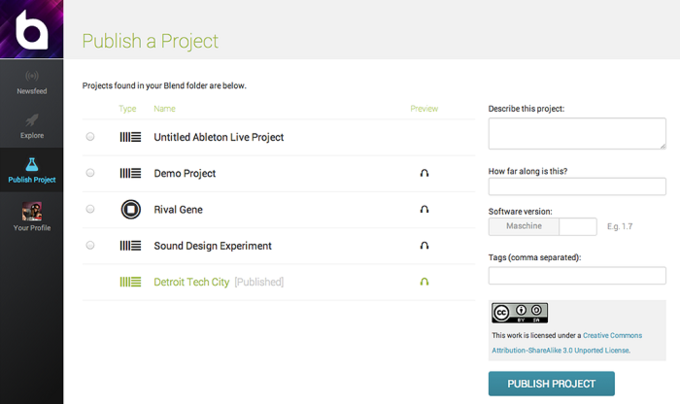The width and height of the screenshot is (680, 404).
Task: Click the Publish a Project heading
Action: (x=150, y=41)
